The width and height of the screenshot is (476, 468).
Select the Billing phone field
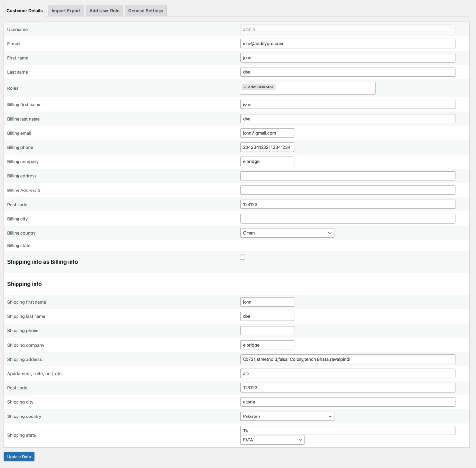tap(267, 147)
